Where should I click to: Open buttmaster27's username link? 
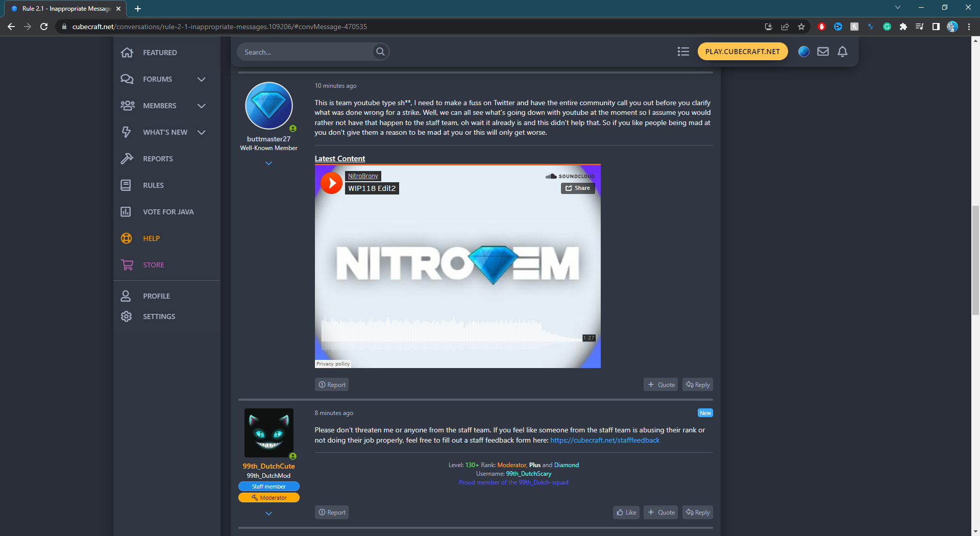click(x=268, y=139)
